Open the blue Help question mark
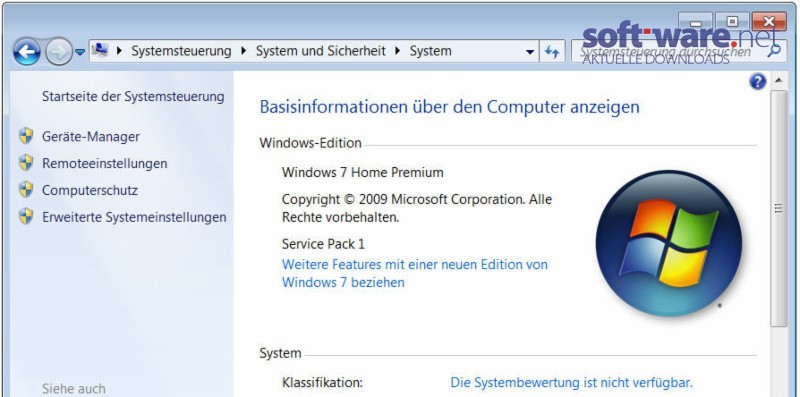This screenshot has height=397, width=800. pyautogui.click(x=758, y=81)
